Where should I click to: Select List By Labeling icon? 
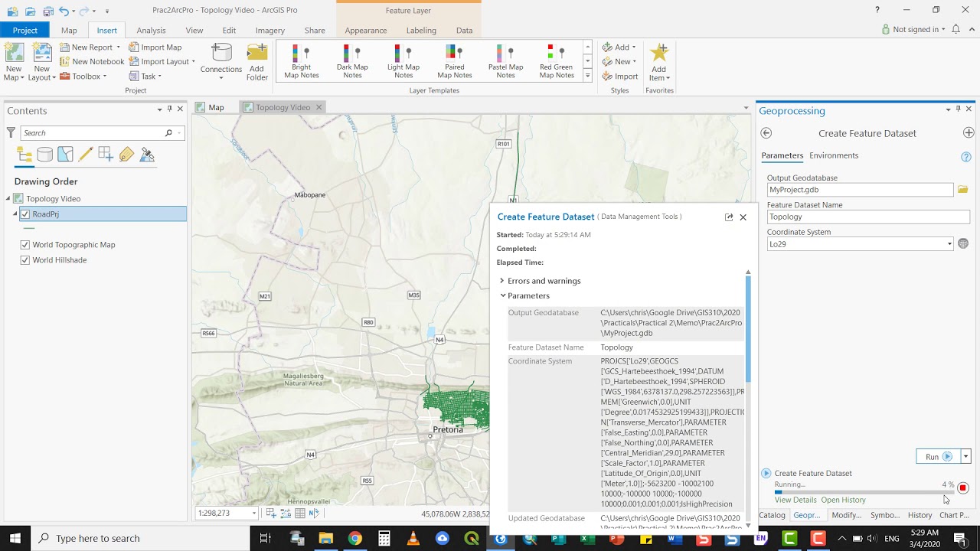[126, 155]
